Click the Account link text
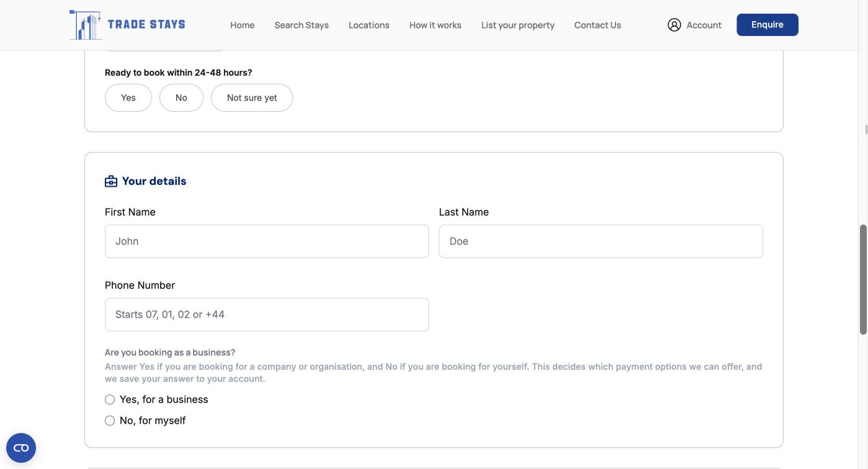868x469 pixels. pos(704,25)
